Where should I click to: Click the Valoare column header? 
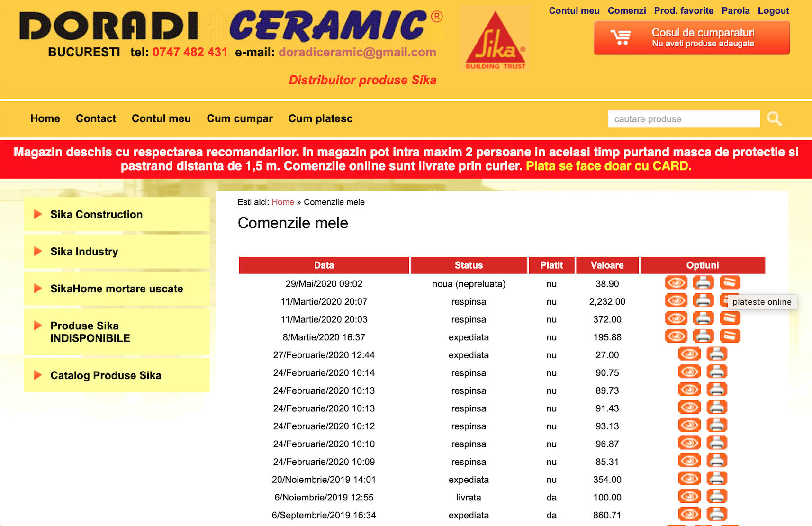click(x=607, y=265)
